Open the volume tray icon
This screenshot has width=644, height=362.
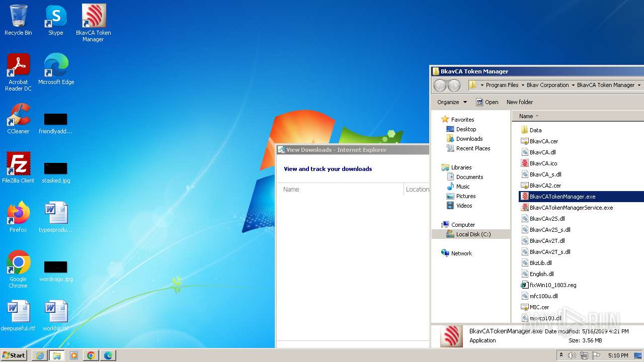[572, 355]
